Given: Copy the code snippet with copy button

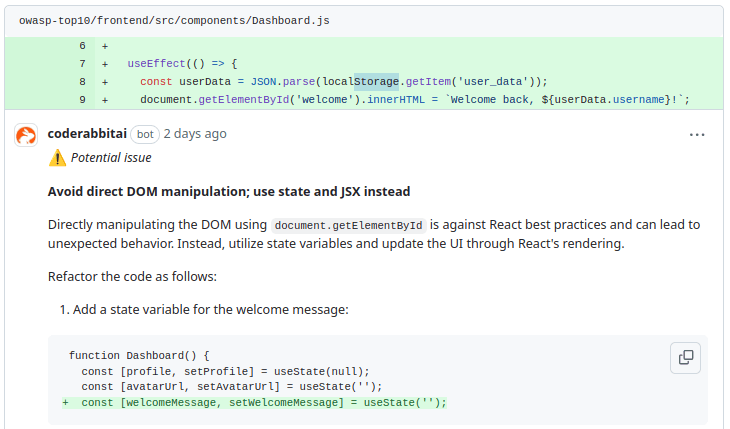Looking at the screenshot, I should [x=686, y=358].
